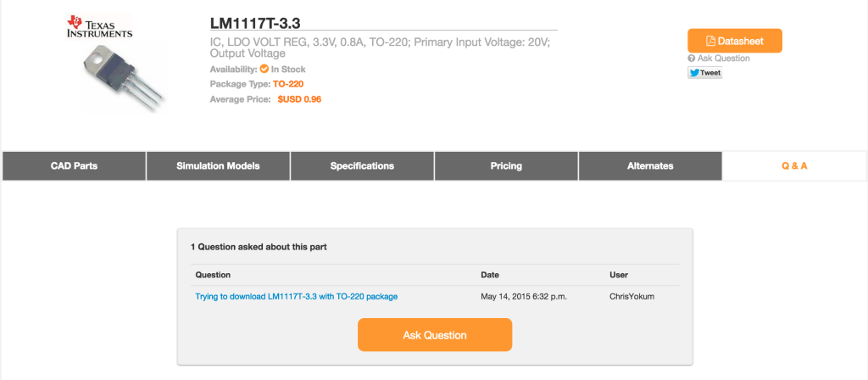
Task: Click the large orange Ask Question button
Action: click(x=435, y=334)
